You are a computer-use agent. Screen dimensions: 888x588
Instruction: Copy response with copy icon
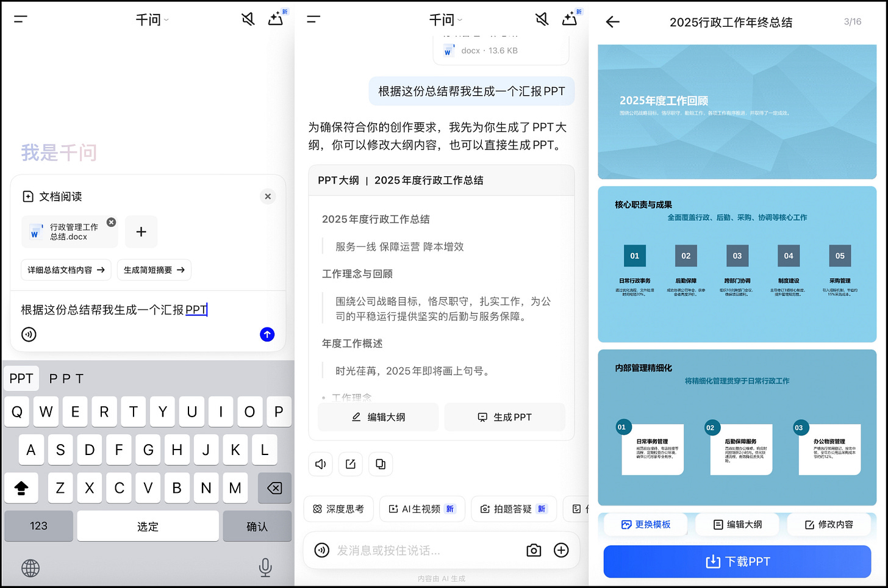click(x=381, y=464)
